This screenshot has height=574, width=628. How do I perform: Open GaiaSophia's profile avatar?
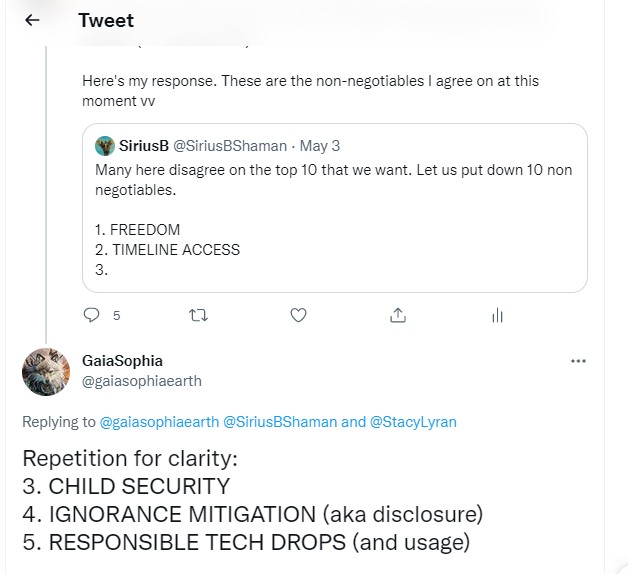pos(46,372)
